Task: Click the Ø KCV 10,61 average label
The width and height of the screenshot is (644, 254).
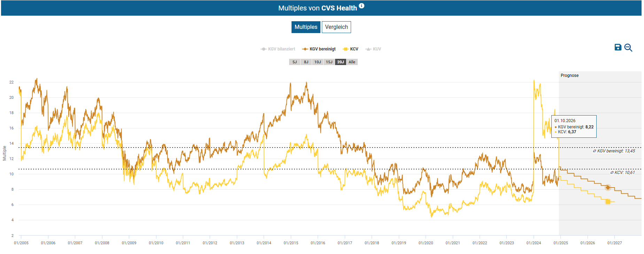Action: 622,173
